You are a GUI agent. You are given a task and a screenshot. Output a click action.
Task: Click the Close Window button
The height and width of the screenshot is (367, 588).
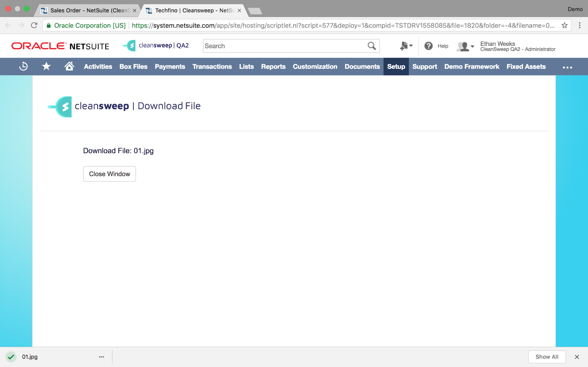(109, 174)
